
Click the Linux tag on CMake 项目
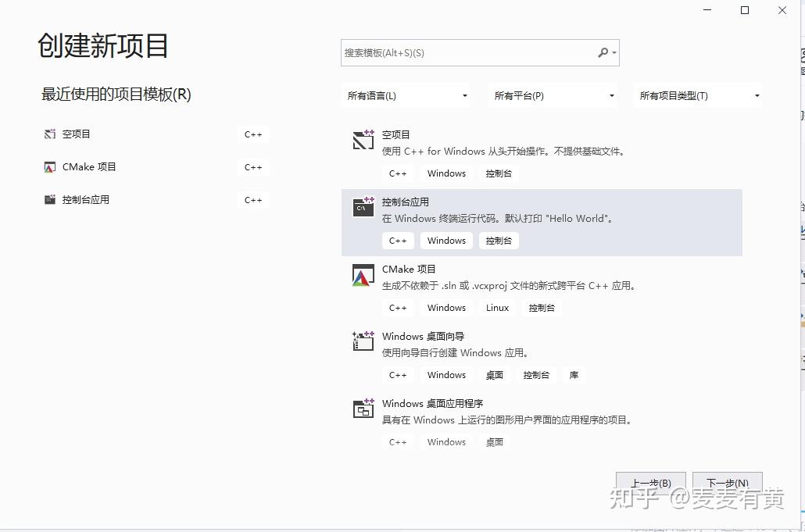pyautogui.click(x=497, y=307)
